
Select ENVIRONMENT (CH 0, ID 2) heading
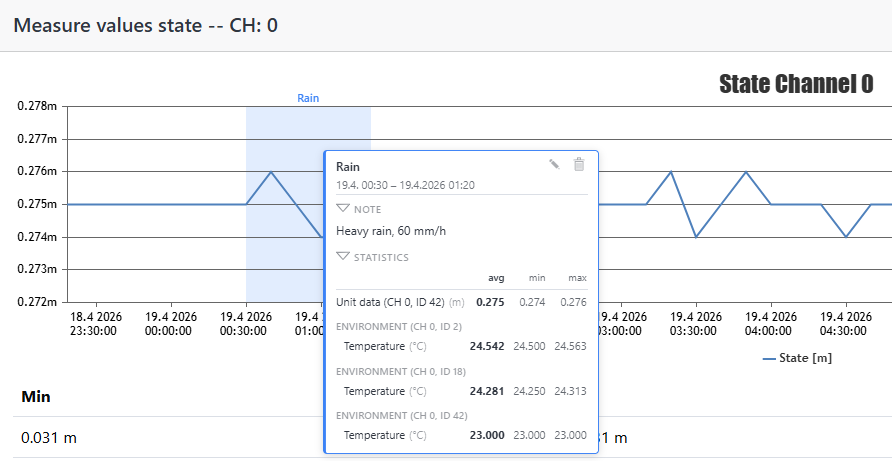pos(399,327)
